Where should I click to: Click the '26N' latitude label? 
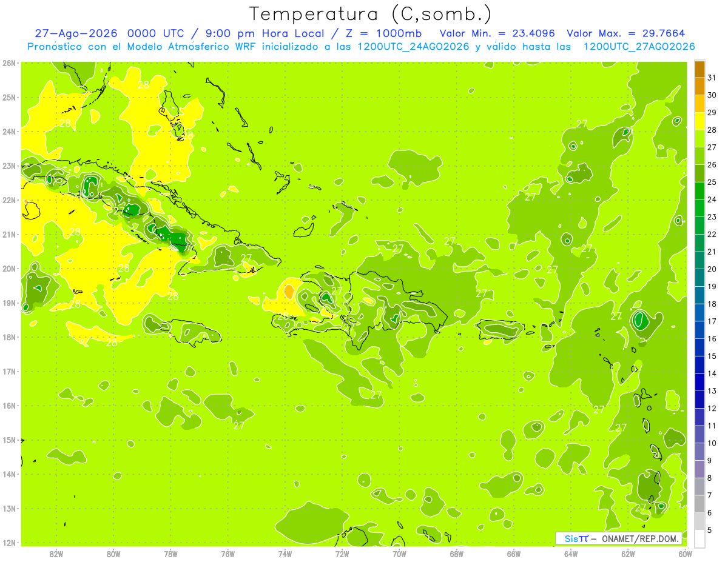(x=9, y=63)
